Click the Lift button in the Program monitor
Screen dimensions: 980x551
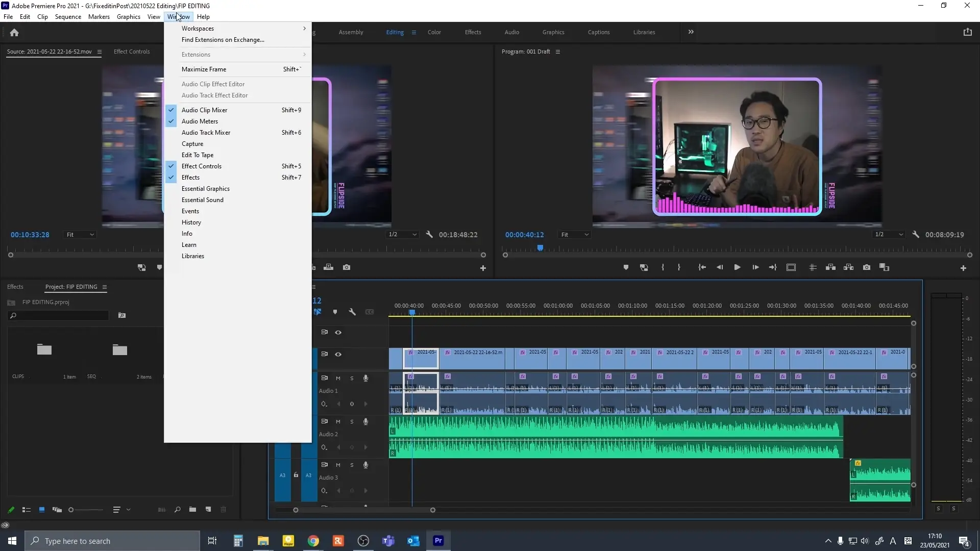click(x=831, y=267)
